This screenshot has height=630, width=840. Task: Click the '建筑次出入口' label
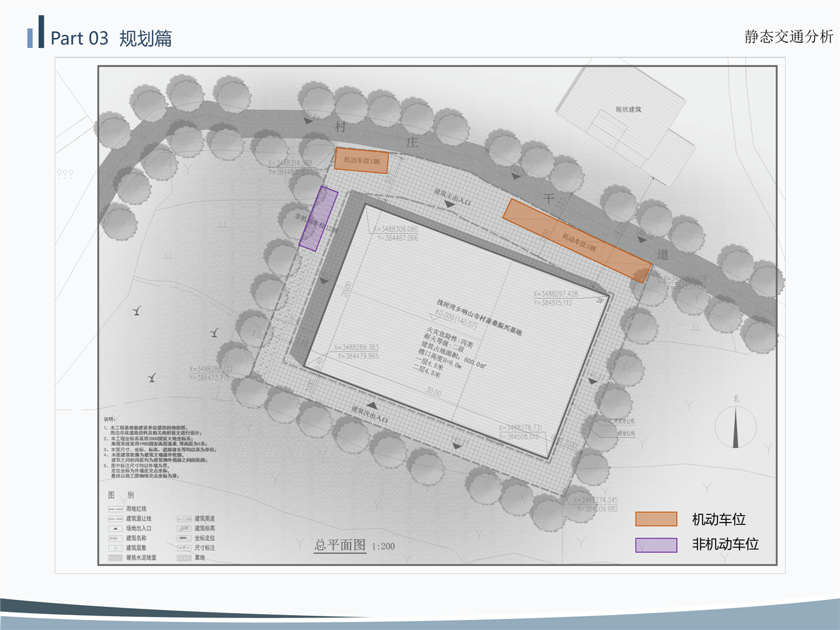(x=369, y=414)
